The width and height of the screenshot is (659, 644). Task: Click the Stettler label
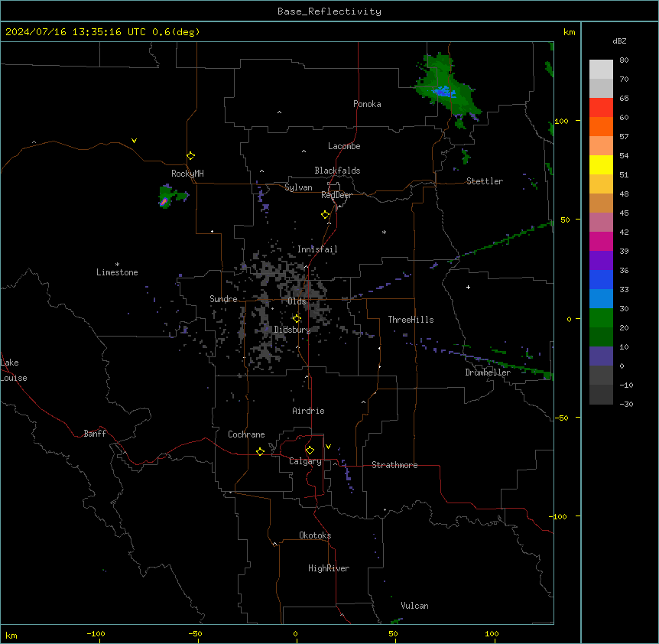[x=485, y=181]
